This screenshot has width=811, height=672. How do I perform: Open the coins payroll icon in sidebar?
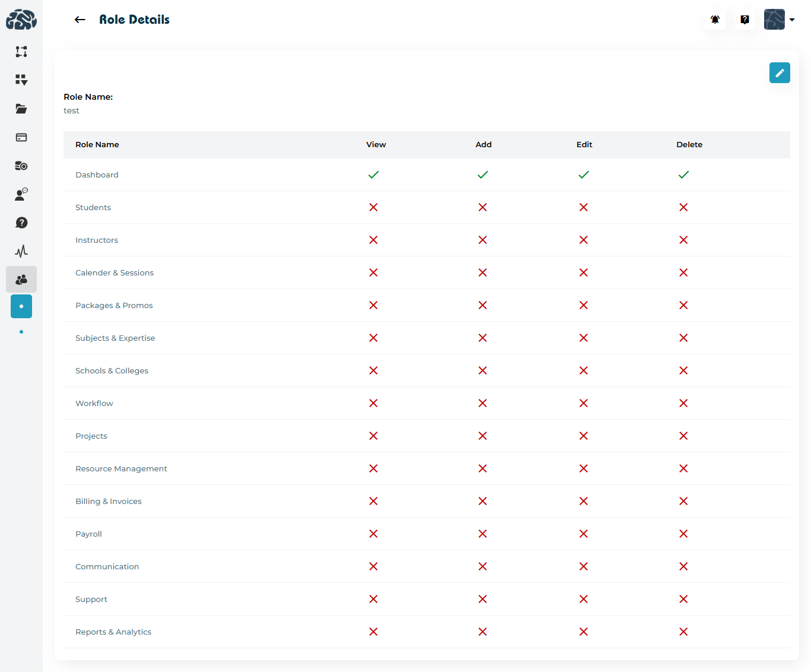(21, 166)
